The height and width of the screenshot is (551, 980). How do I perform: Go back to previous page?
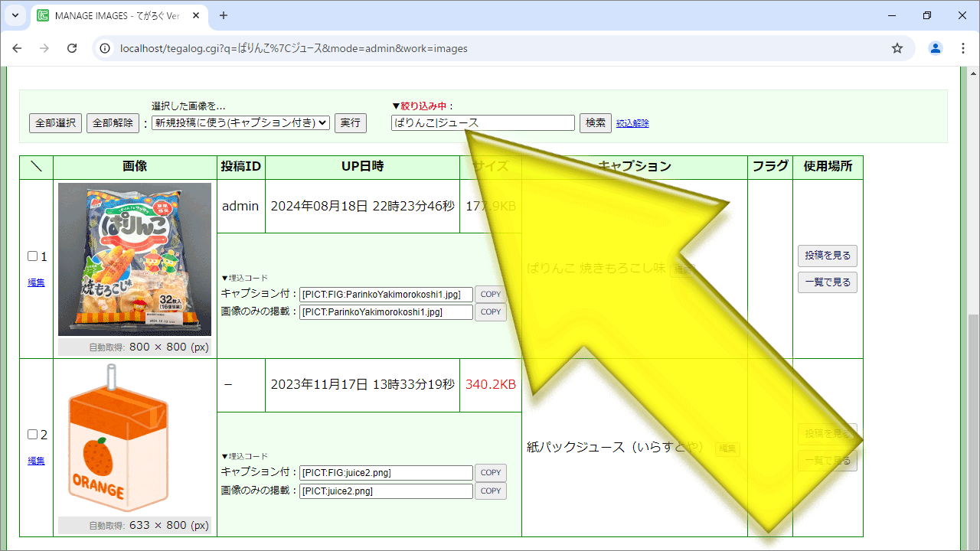click(x=17, y=48)
